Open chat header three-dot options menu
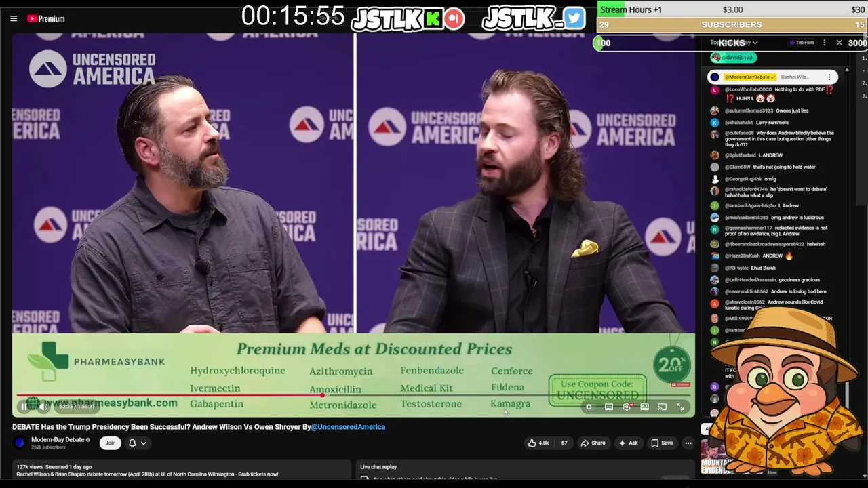The width and height of the screenshot is (868, 488). (825, 43)
